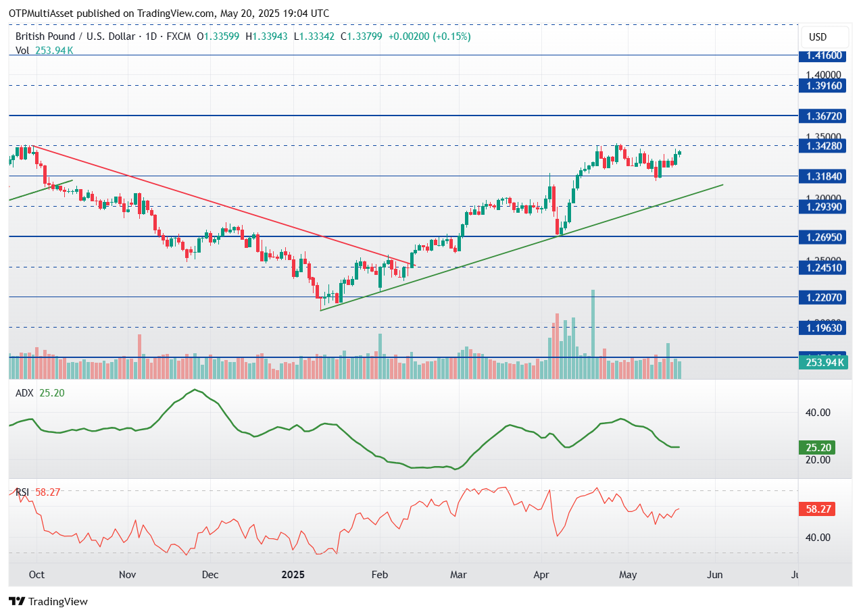
Task: Click the 1.29390 price level label
Action: pyautogui.click(x=822, y=207)
